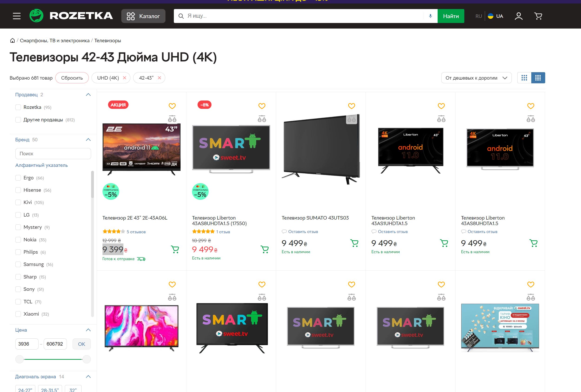Compare Liberton 43AS1UHDTA1.5 with scales icon
The width and height of the screenshot is (581, 392).
pos(441,119)
